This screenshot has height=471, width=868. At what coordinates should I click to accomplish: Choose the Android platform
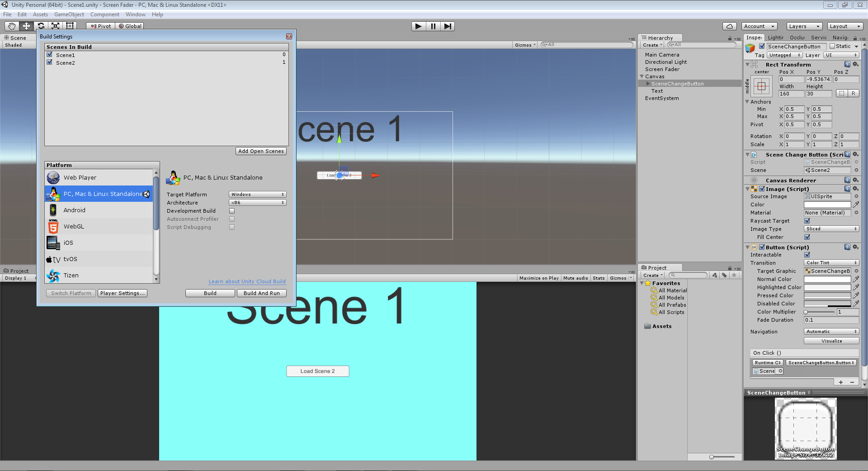(x=99, y=210)
